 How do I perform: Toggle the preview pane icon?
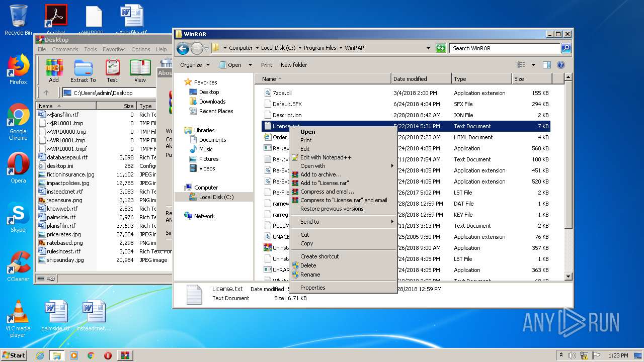tap(547, 65)
